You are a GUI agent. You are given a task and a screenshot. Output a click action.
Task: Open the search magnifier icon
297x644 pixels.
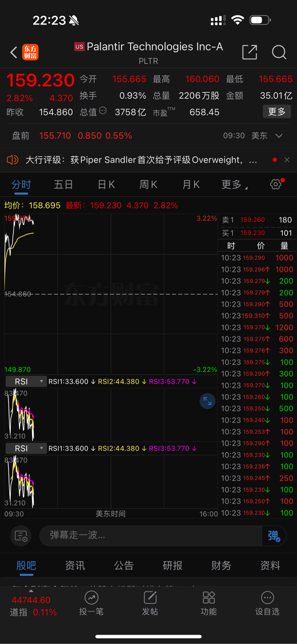(x=279, y=52)
